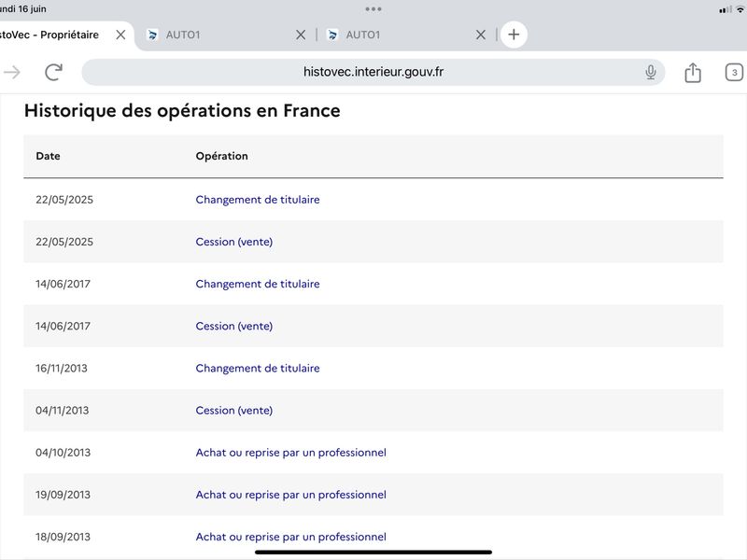
Task: Open Achat ou reprise dated 19/09/2013
Action: (x=290, y=495)
